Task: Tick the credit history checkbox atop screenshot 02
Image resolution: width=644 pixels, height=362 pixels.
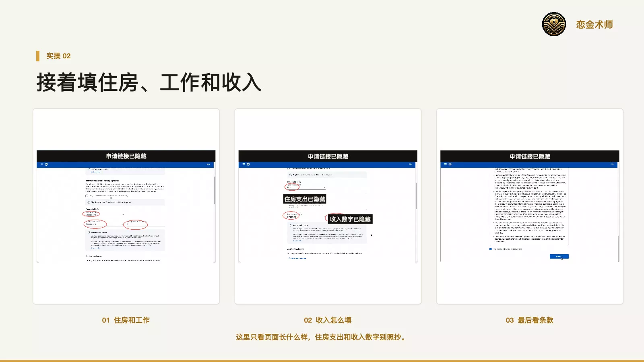Action: [x=289, y=168]
